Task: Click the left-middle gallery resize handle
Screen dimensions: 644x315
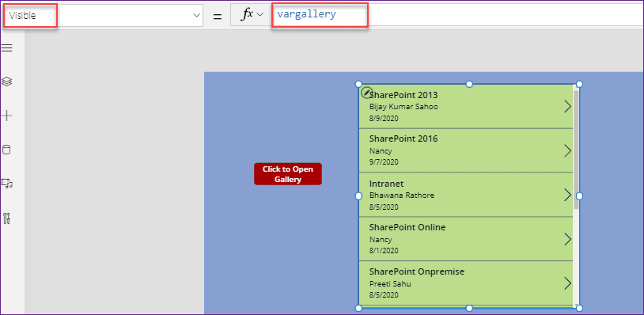Action: pyautogui.click(x=358, y=196)
